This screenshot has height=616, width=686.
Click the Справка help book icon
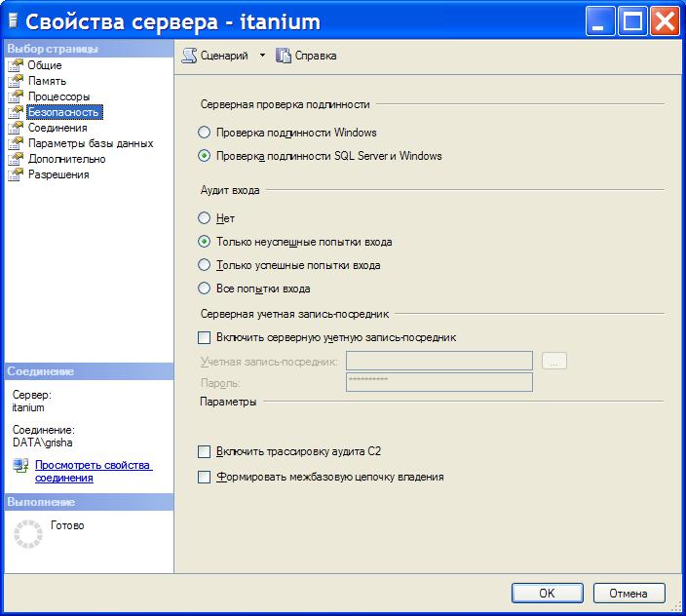coord(283,56)
